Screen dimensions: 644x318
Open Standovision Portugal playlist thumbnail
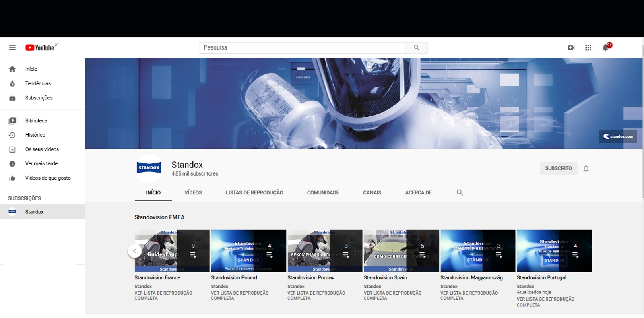click(554, 251)
